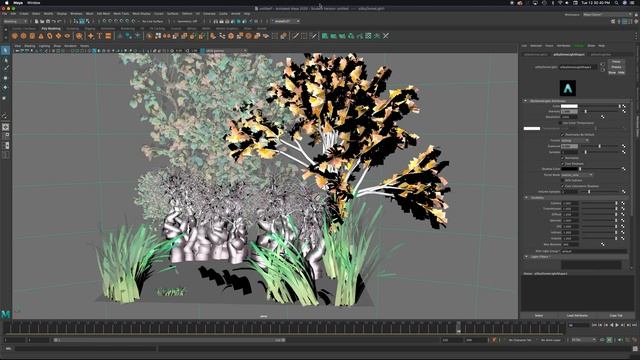Image resolution: width=640 pixels, height=360 pixels.
Task: Choose the Paint Selection tool in toolbox
Action: tap(5, 68)
